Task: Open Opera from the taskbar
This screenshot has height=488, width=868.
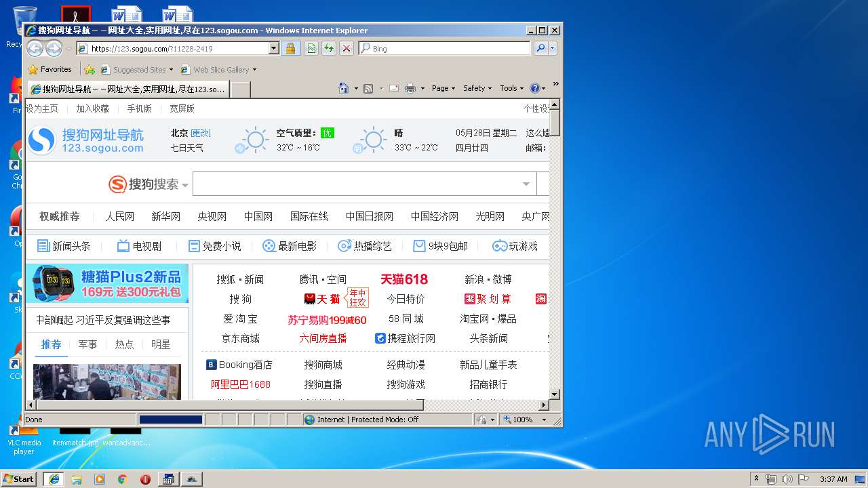Action: click(x=145, y=479)
